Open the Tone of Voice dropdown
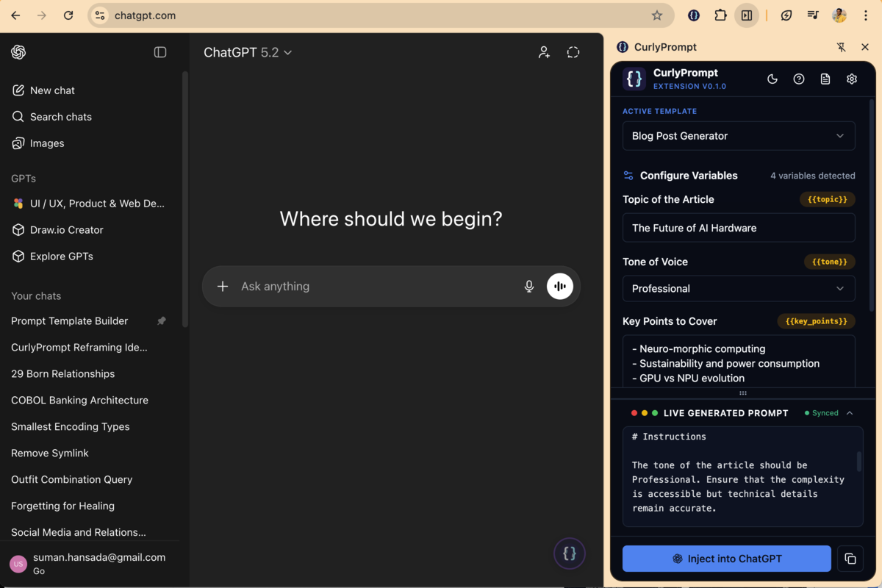This screenshot has width=882, height=588. click(739, 288)
